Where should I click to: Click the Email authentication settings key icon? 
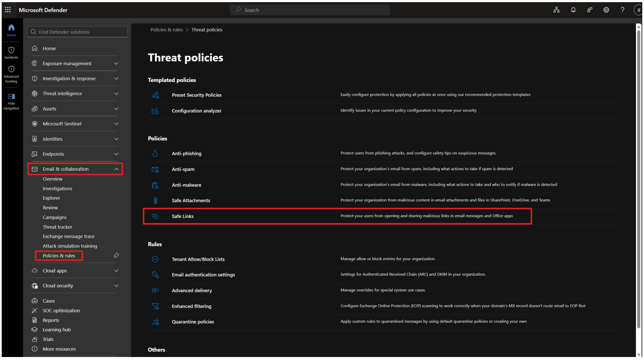coord(155,275)
